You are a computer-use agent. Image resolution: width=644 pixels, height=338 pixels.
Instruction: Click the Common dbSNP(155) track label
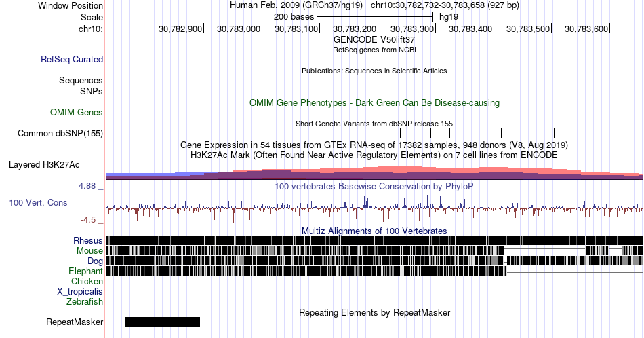60,133
